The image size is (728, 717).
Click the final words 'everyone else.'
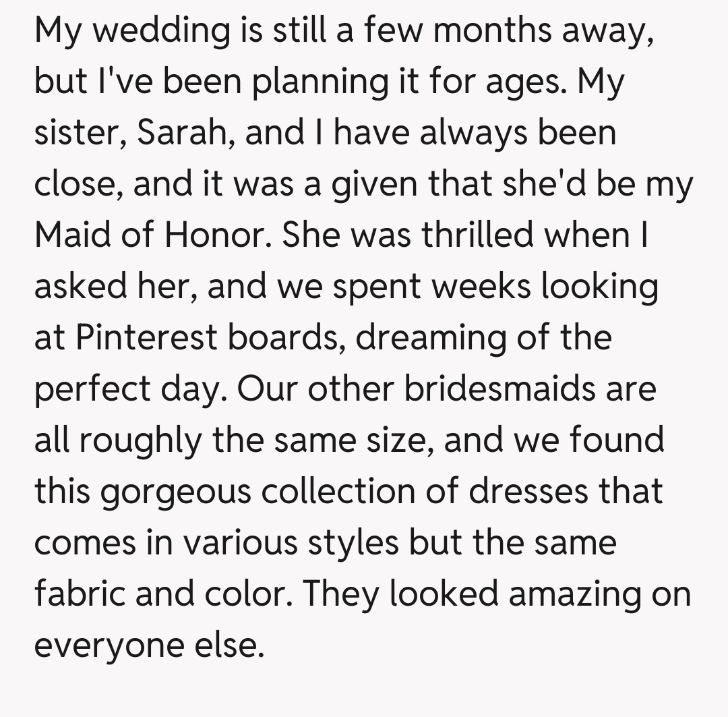[x=148, y=645]
